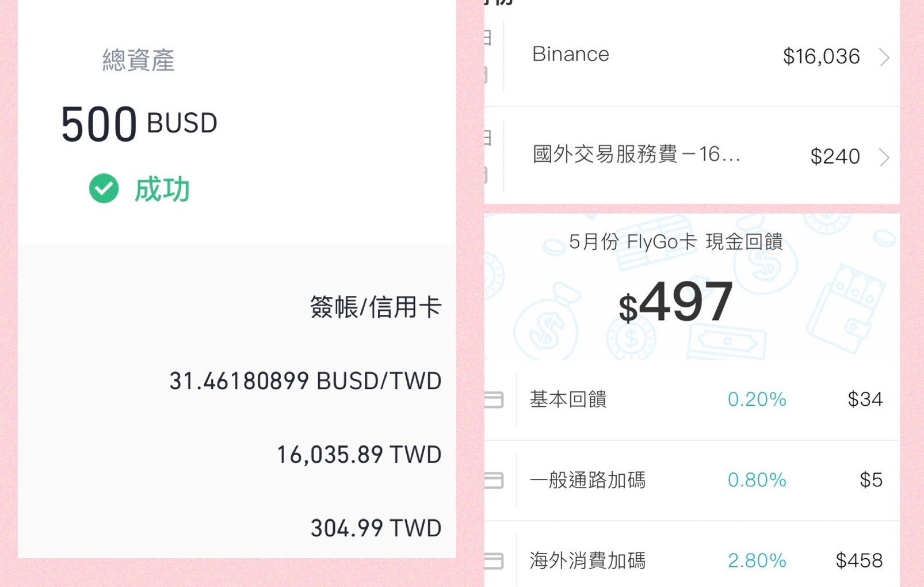Image resolution: width=924 pixels, height=587 pixels.
Task: Click the 5月份 FlyGo卡 現金回饋 heading
Action: [675, 242]
